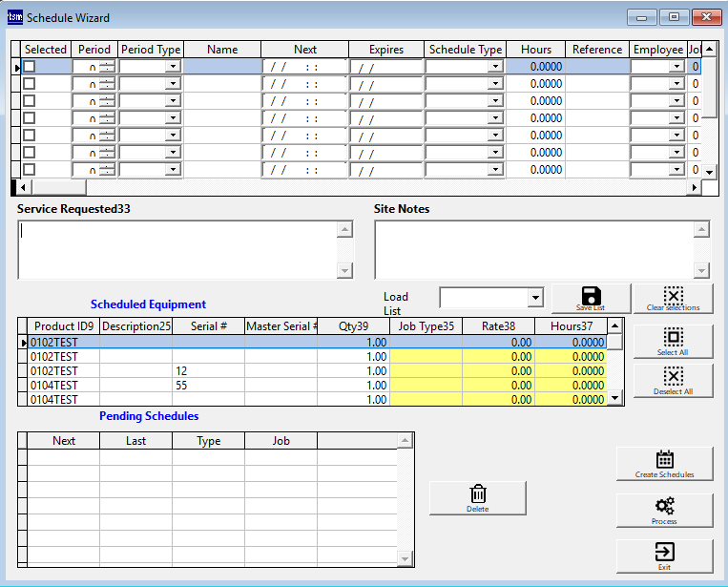This screenshot has width=728, height=587.
Task: Click the Job Type35 column header
Action: pos(426,326)
